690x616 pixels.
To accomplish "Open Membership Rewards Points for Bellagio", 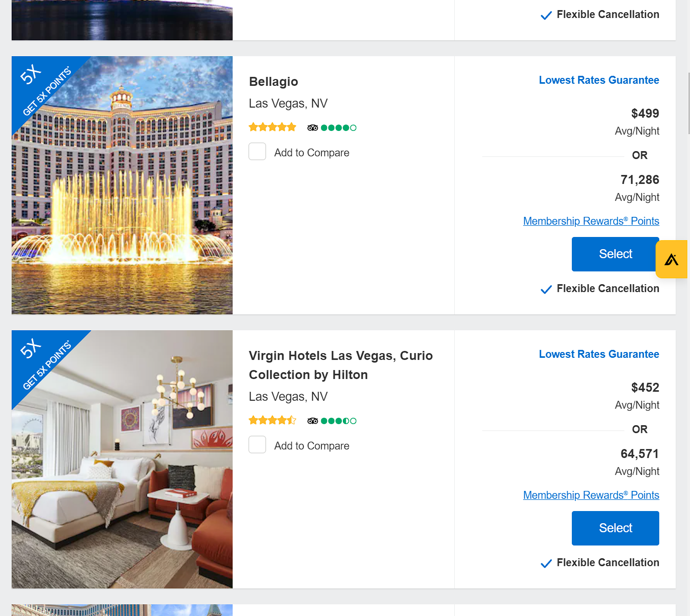I will (x=591, y=221).
